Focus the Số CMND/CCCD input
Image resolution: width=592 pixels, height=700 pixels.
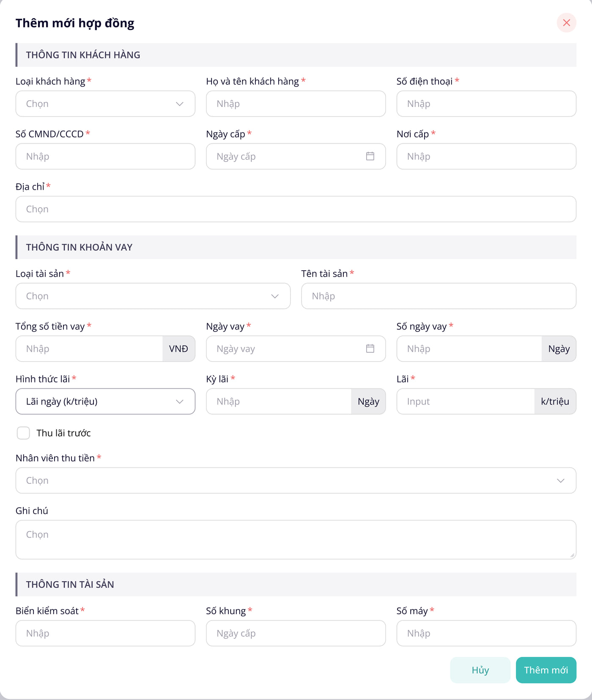(x=105, y=156)
